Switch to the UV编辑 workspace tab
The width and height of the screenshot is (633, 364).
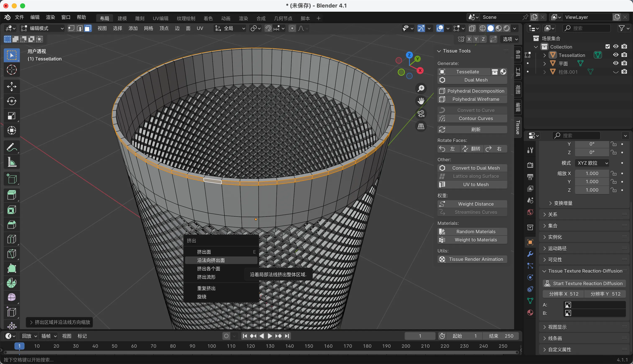point(160,18)
